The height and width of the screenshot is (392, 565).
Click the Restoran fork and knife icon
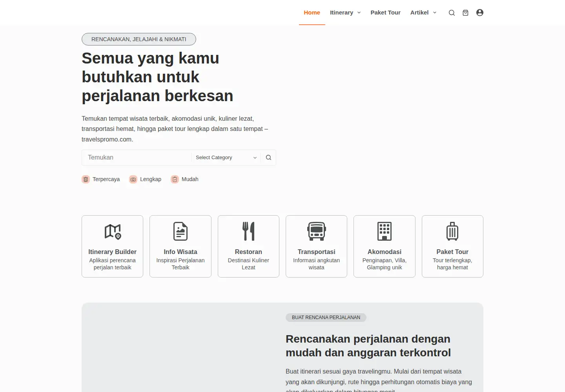tap(248, 231)
